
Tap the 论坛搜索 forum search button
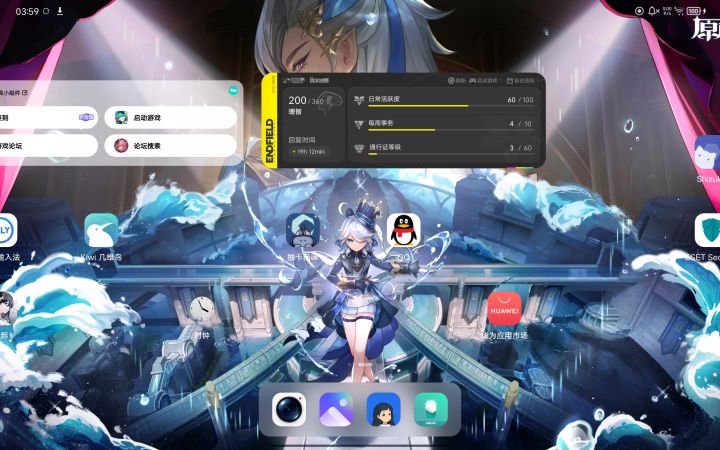(170, 146)
